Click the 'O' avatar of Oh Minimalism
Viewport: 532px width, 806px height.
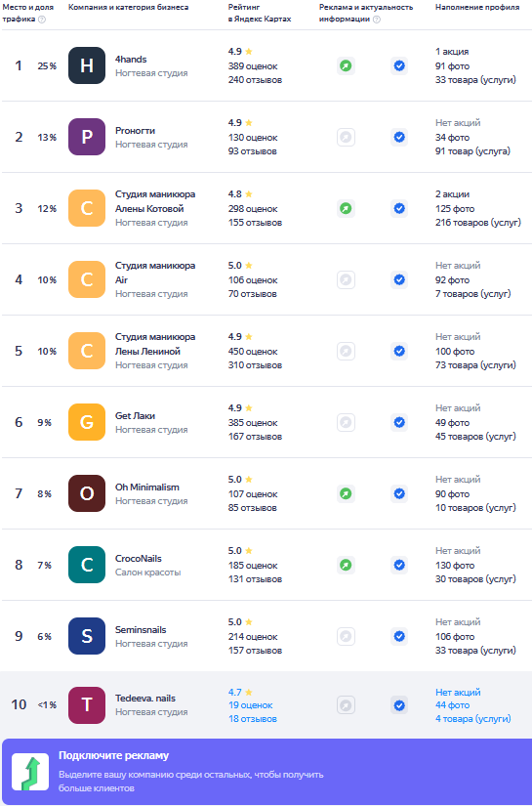pyautogui.click(x=87, y=493)
